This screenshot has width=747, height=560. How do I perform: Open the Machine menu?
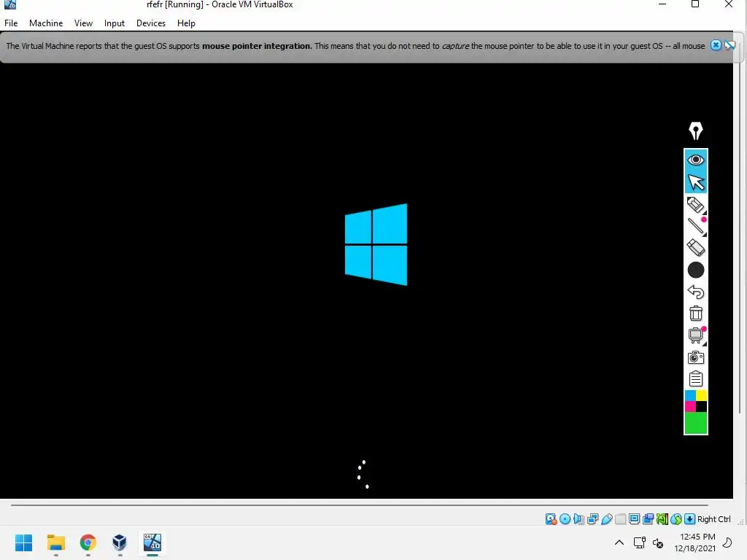coord(46,23)
